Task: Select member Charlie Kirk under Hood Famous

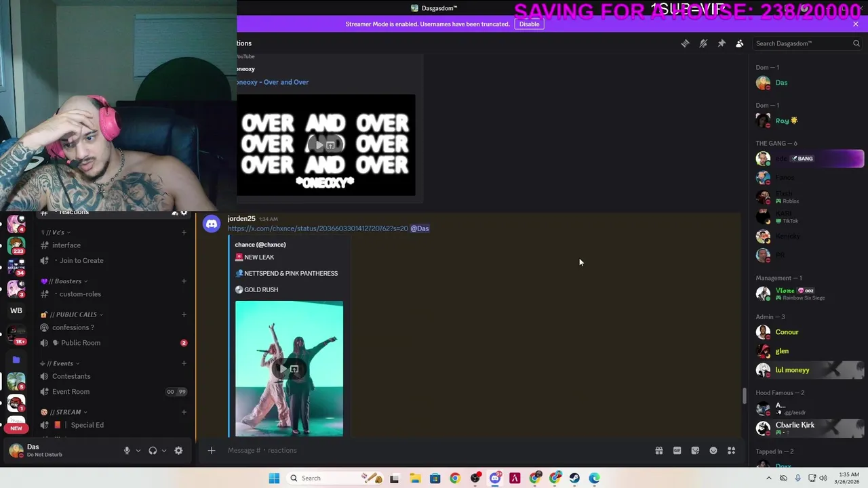Action: click(808, 428)
